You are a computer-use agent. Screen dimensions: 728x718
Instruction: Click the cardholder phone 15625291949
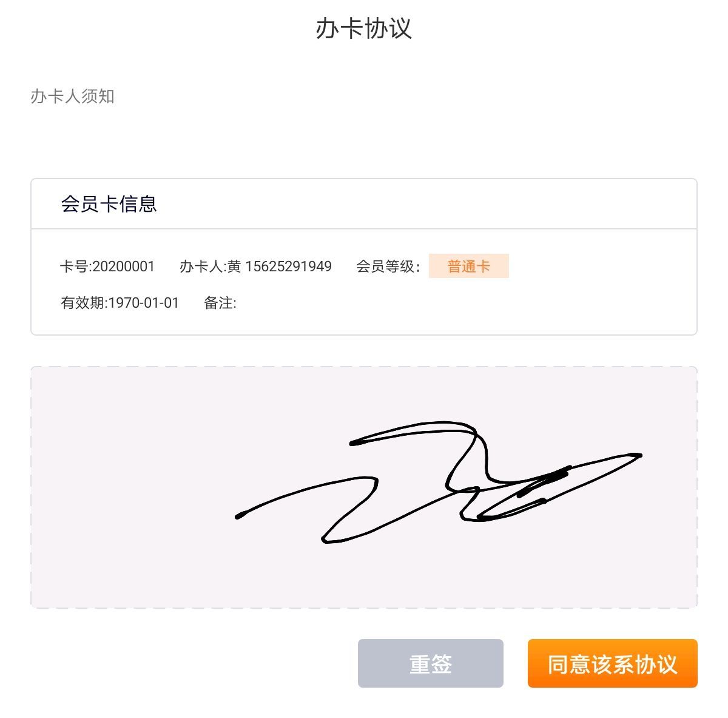tap(288, 266)
